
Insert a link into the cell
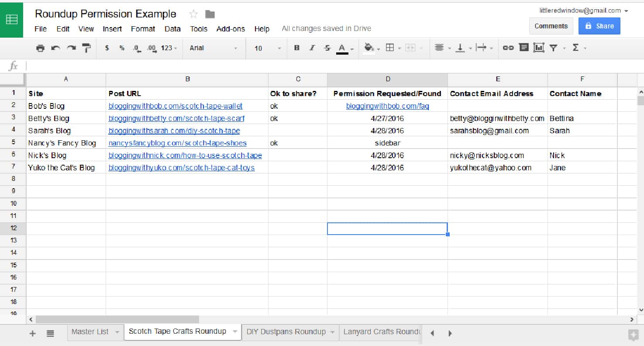click(508, 48)
